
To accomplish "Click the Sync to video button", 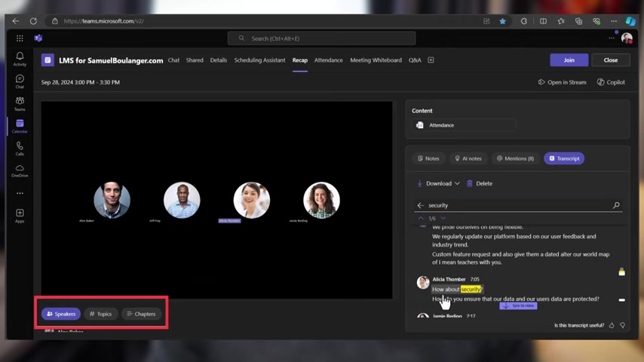I will click(x=518, y=305).
